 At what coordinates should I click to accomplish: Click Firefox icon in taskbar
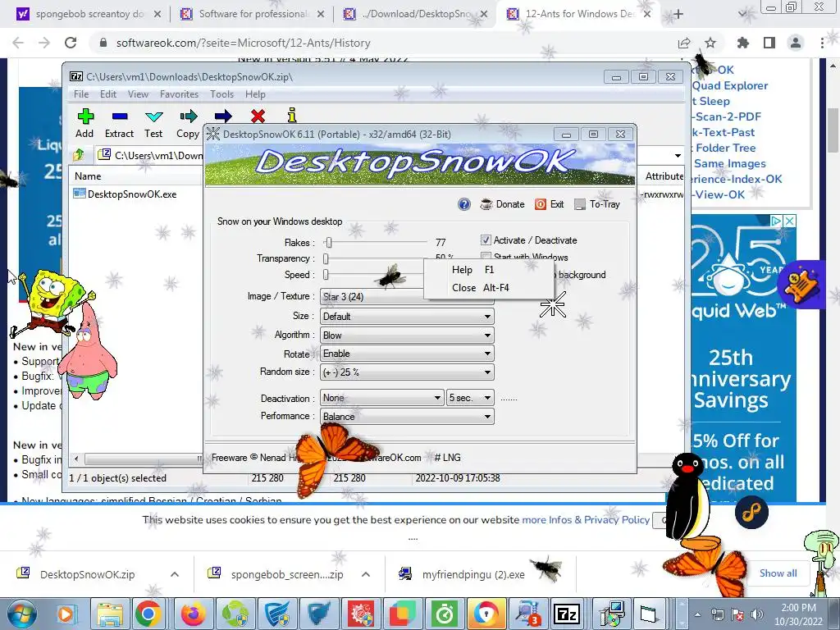194,614
